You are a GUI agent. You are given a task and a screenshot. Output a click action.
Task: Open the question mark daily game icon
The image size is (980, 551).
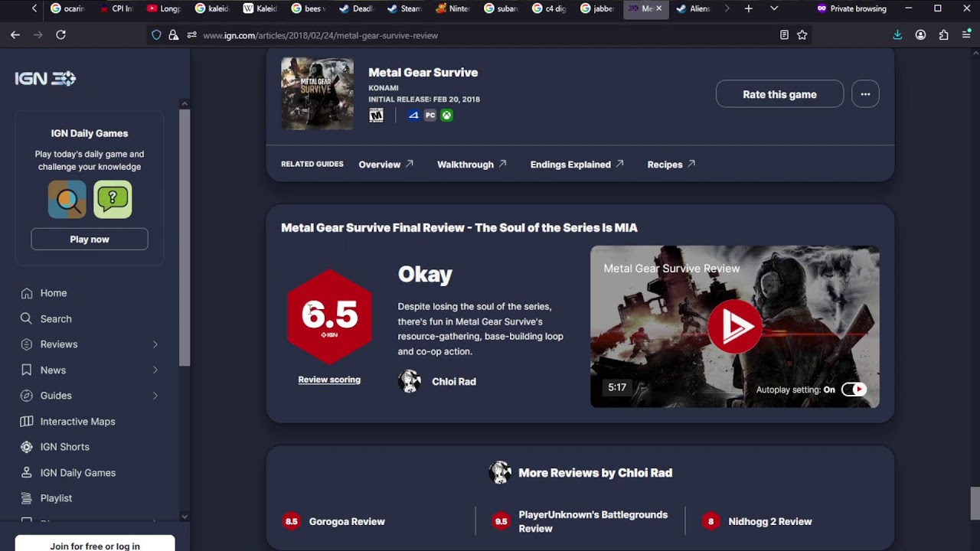tap(113, 200)
